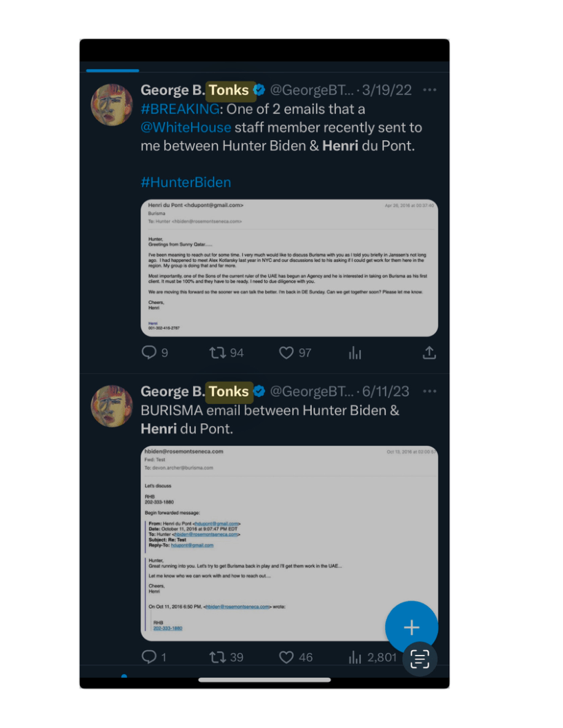Open the #BREAKING hashtag link
Viewport: 563px width, 728px height.
(179, 109)
